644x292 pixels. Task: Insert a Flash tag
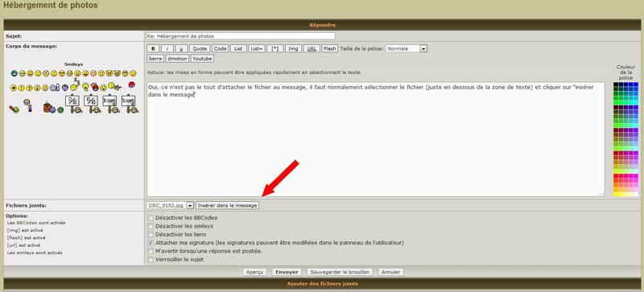click(x=330, y=48)
